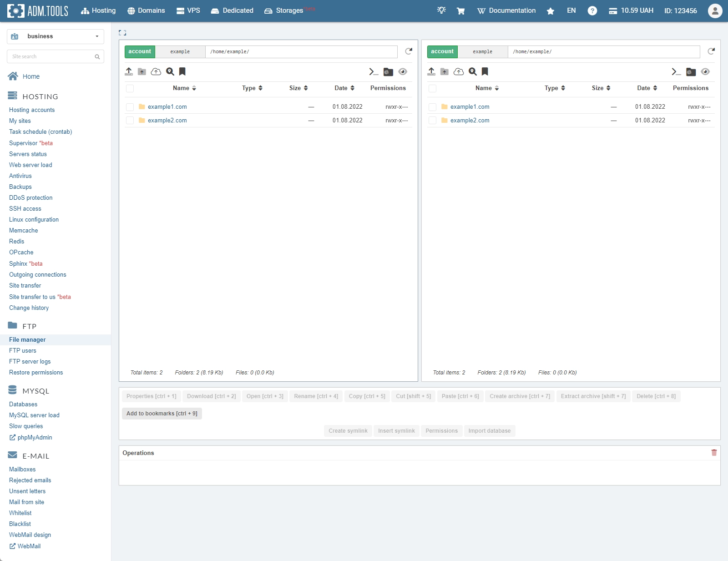Check the example2.com box in right panel
The width and height of the screenshot is (728, 561).
coord(433,121)
